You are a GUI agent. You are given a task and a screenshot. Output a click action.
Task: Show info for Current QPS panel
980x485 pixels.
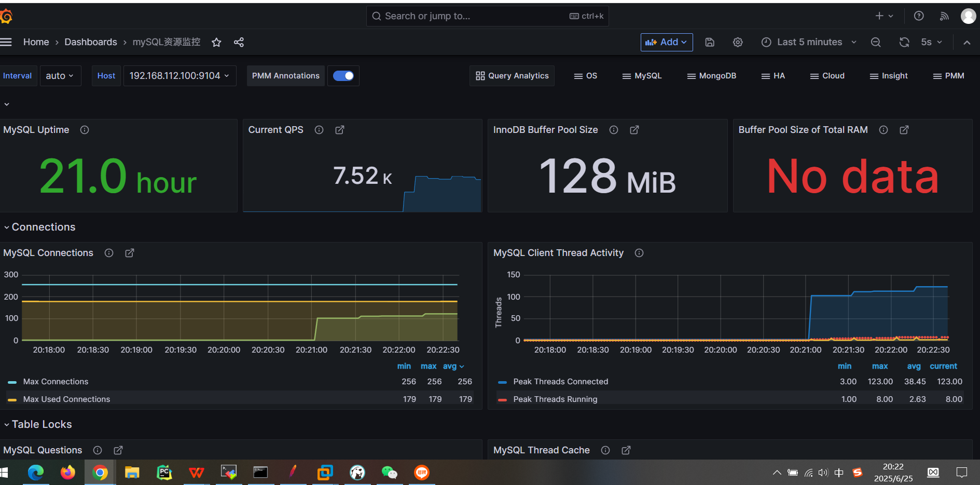319,130
